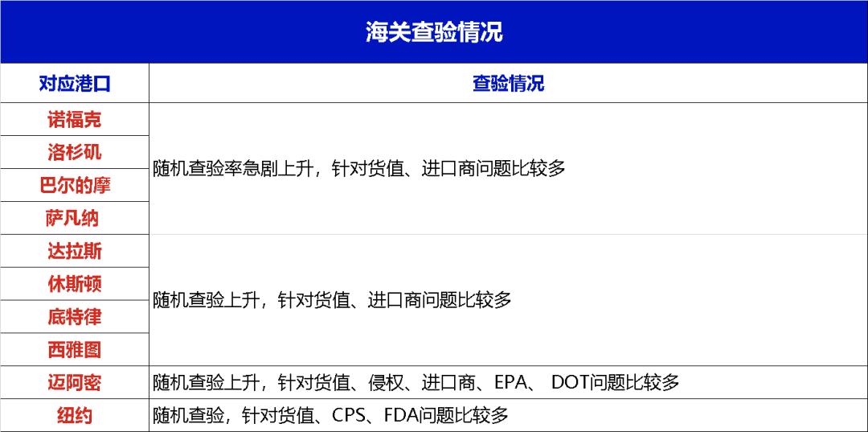This screenshot has width=868, height=432.
Task: Select the 纽约 port cell
Action: pos(74,416)
